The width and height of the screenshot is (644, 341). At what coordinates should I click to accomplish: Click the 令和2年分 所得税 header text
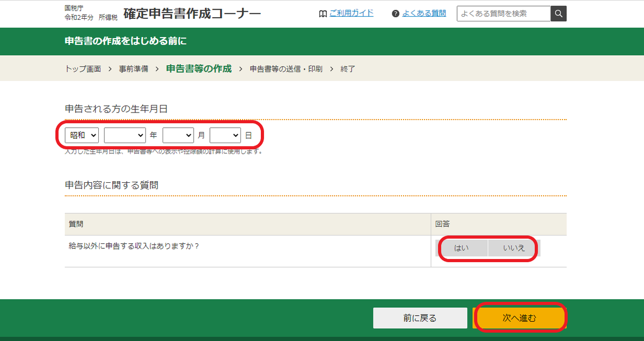(91, 18)
